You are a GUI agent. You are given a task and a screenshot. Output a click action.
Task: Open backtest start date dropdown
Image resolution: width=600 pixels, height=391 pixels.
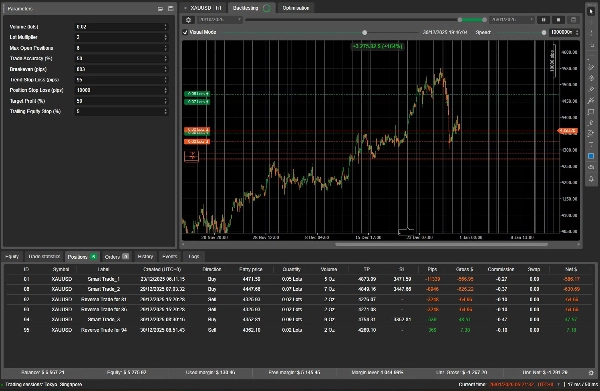coord(219,20)
